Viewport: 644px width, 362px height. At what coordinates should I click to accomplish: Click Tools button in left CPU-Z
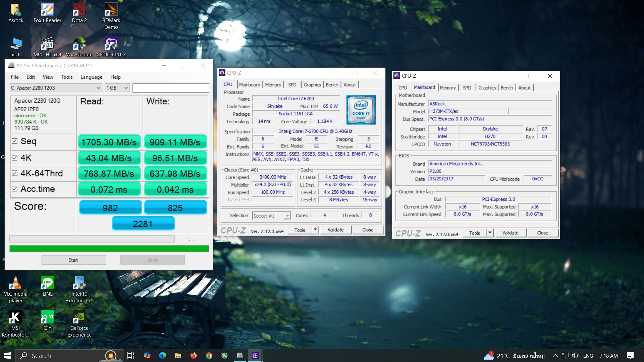[300, 230]
